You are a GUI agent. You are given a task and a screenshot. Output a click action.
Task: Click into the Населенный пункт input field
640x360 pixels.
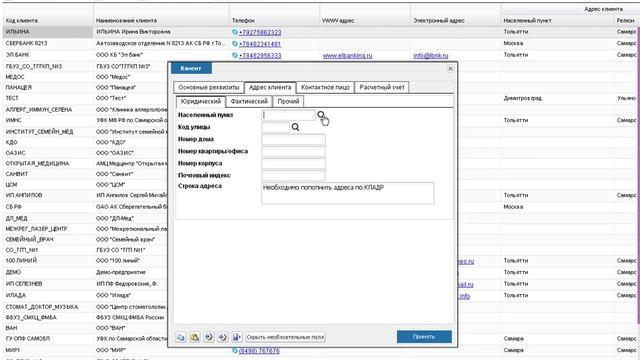tap(289, 115)
